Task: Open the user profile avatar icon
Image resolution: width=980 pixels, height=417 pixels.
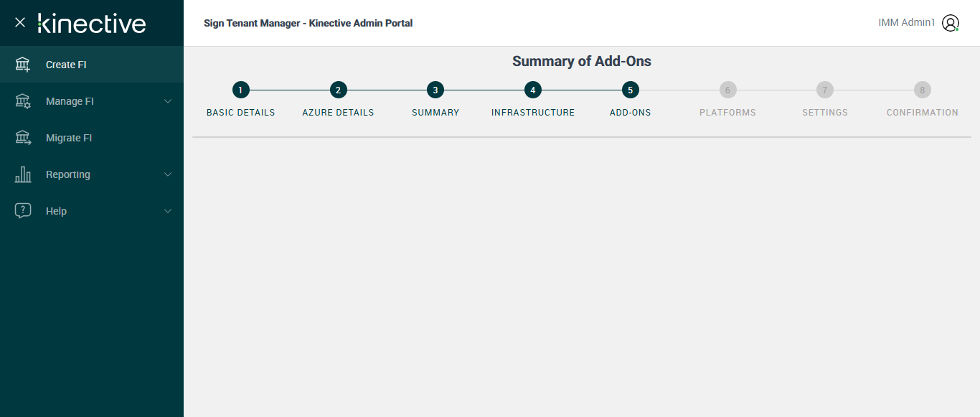Action: tap(951, 23)
